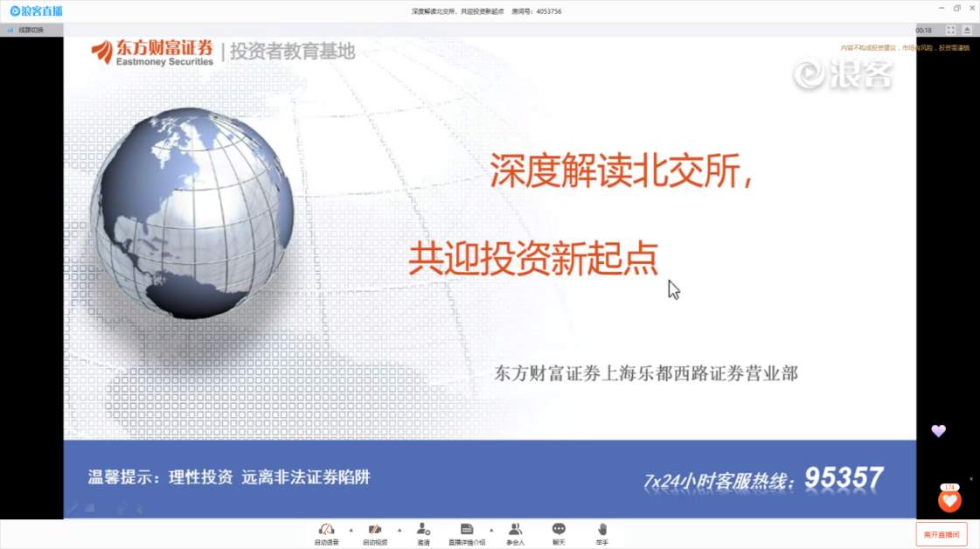Expand the arrow next to 启动视频
Screen dimensions: 980x549
click(x=400, y=531)
